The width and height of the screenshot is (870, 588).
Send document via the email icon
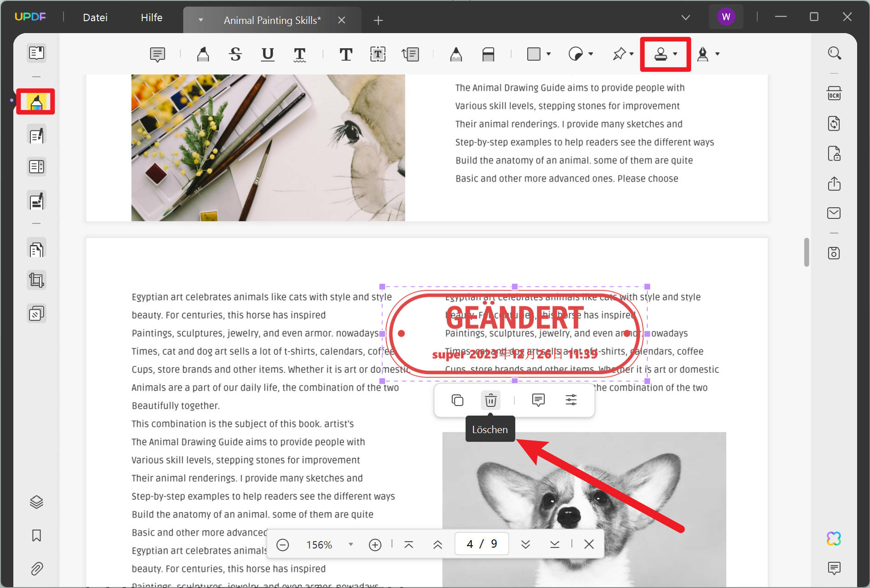[x=834, y=213]
